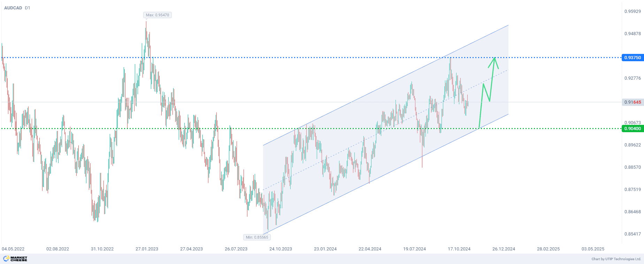This screenshot has height=264, width=644.
Task: Select the 03.05.2025 date axis label
Action: [x=593, y=249]
